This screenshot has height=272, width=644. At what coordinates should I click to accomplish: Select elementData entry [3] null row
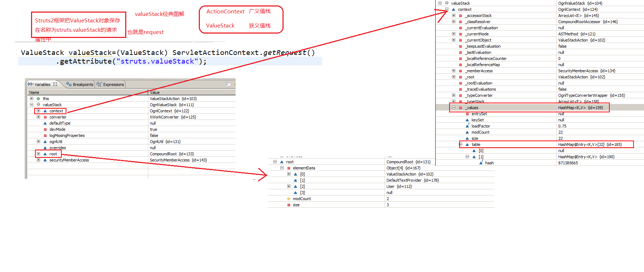(381, 193)
